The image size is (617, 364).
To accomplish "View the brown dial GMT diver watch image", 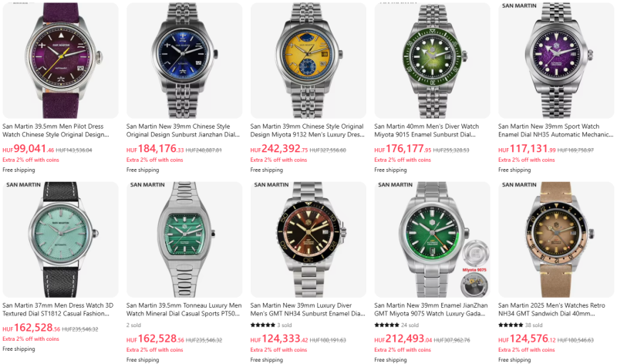I will pyautogui.click(x=308, y=239).
